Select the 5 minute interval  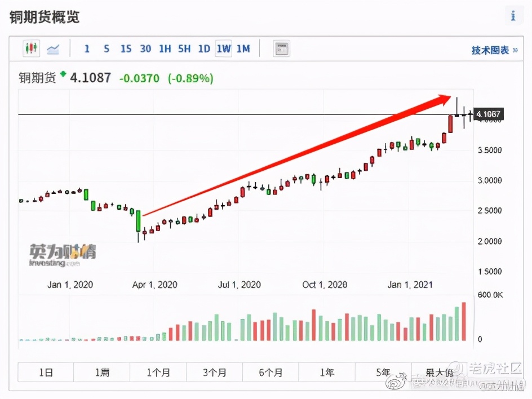[x=107, y=49]
